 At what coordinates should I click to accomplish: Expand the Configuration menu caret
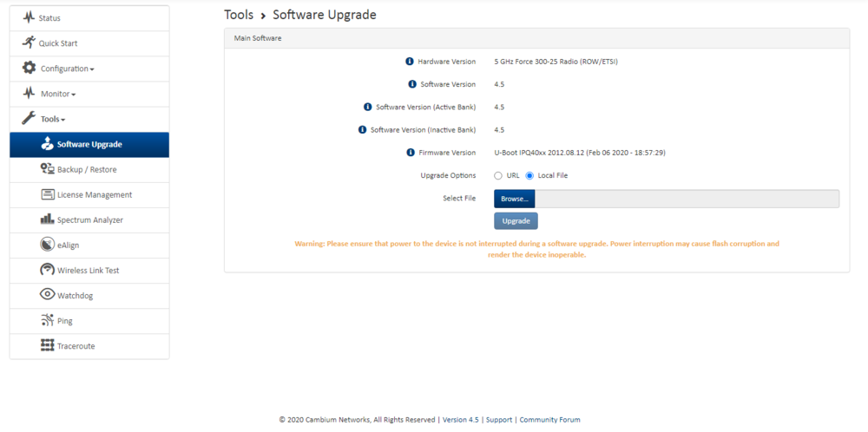pos(92,69)
